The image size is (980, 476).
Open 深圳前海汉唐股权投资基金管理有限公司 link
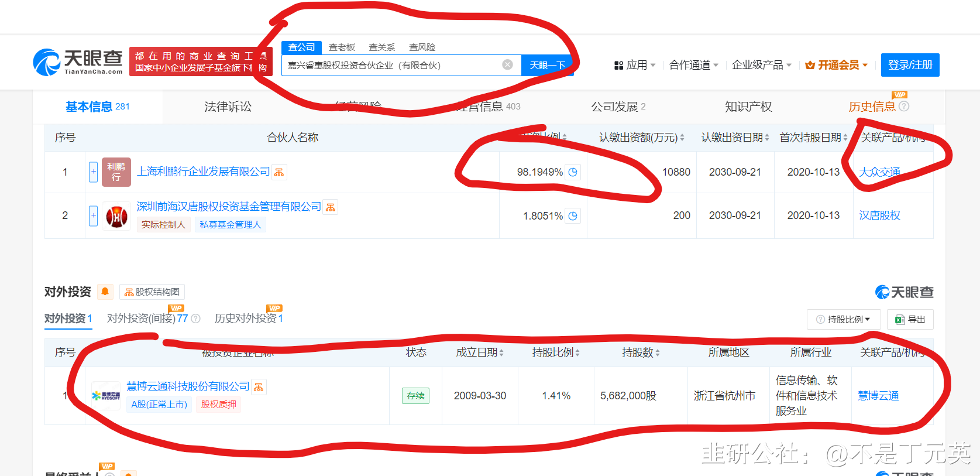pos(229,207)
